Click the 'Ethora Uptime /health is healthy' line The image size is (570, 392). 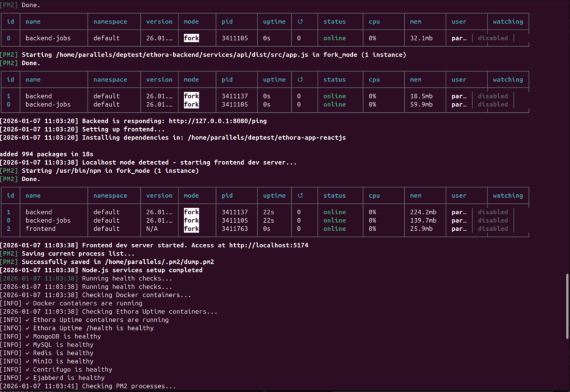point(77,328)
